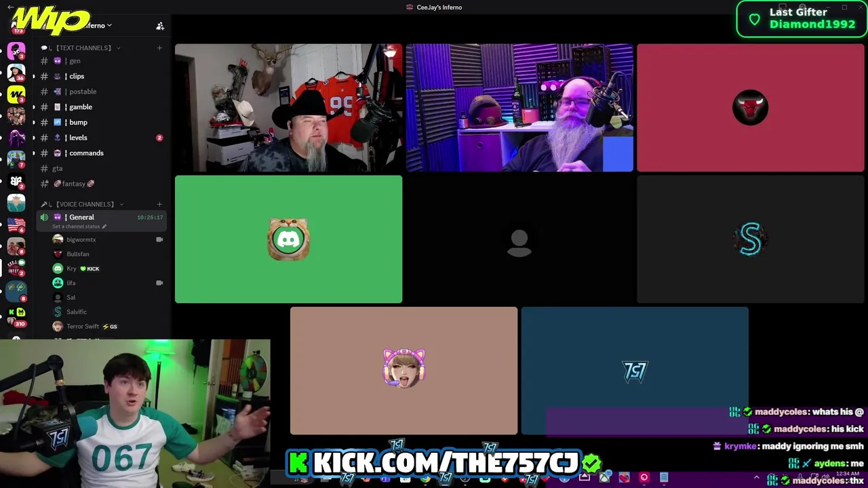Click Kry's green Discord avatar in the voice list

click(58, 268)
